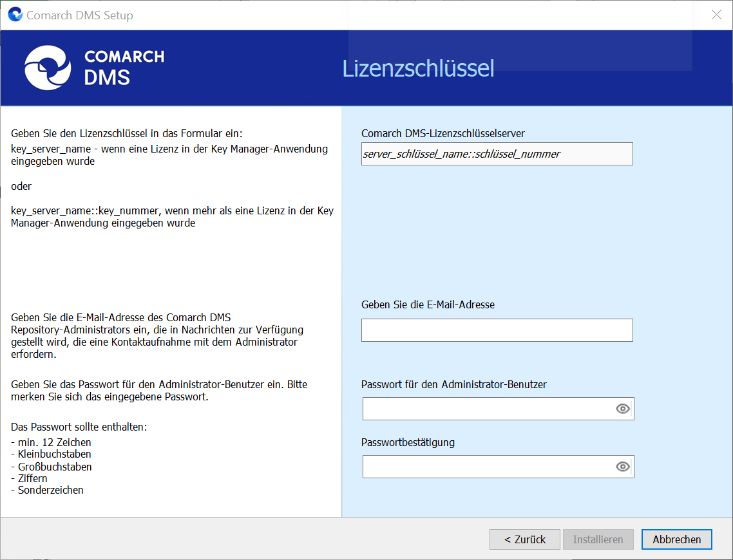Viewport: 733px width, 560px height.
Task: Click the Installieren button
Action: (598, 539)
